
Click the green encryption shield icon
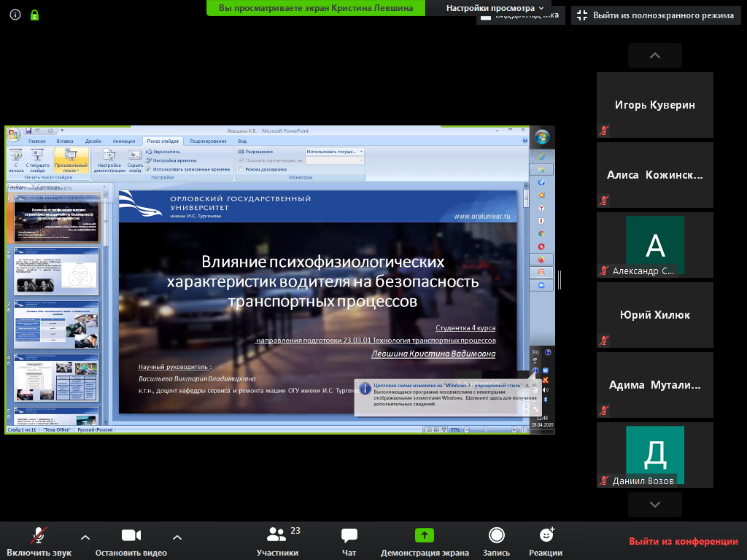(x=34, y=15)
